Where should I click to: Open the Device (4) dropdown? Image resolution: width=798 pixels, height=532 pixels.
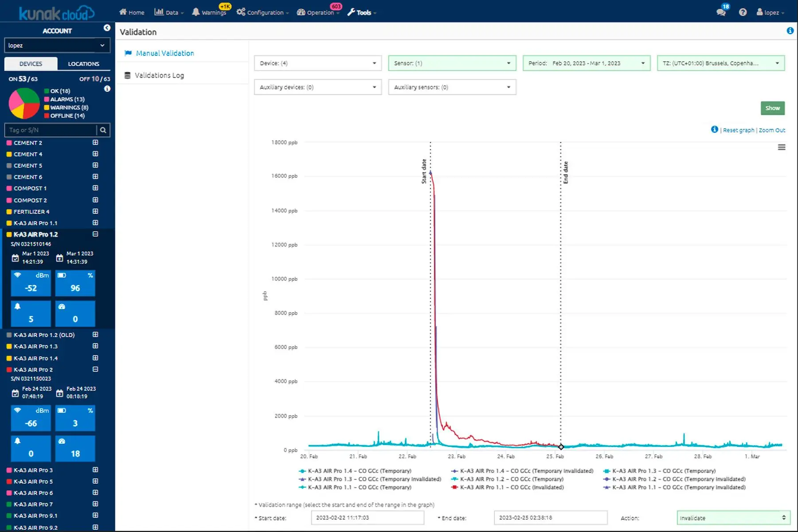click(x=318, y=63)
